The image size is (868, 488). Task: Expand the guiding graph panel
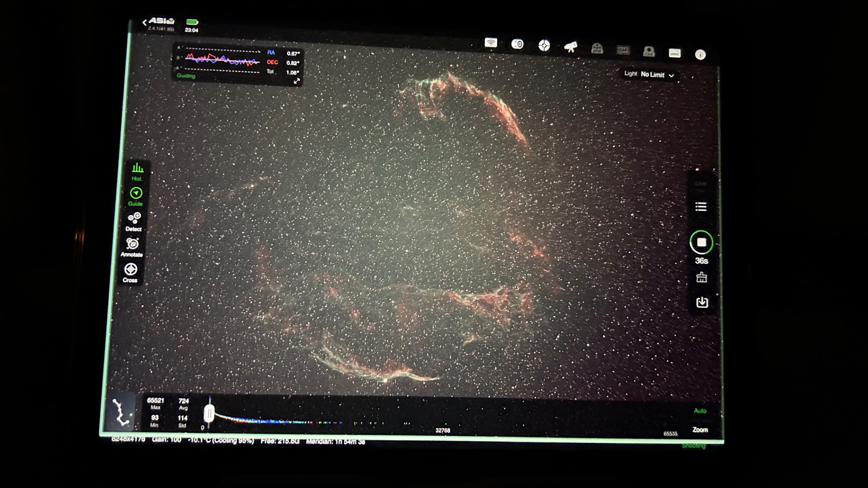[297, 81]
